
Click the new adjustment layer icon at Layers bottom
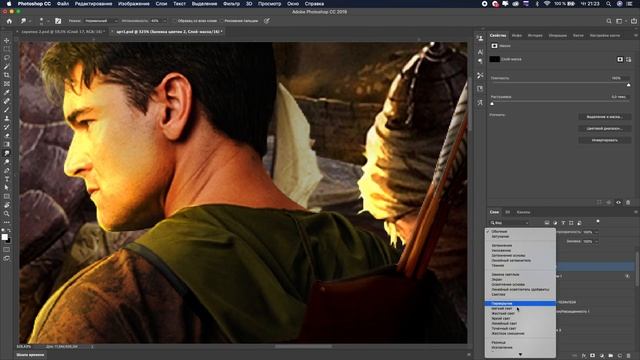602,356
